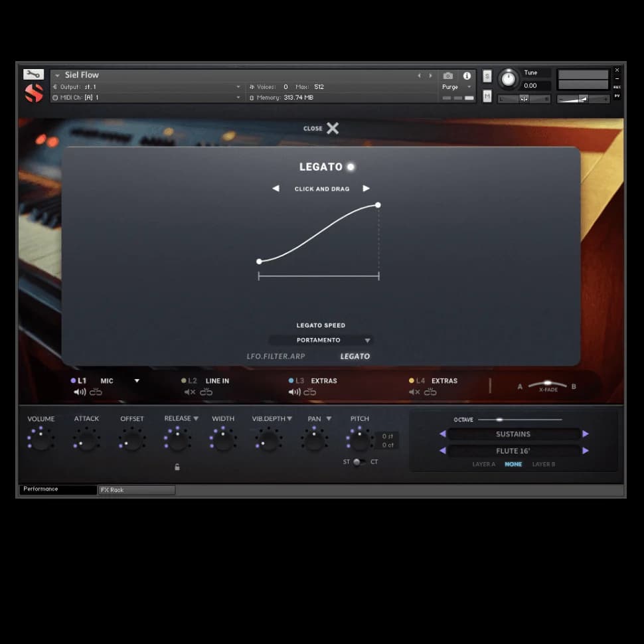Click next arrow beside Sustains
Image resolution: width=644 pixels, height=644 pixels.
[x=585, y=434]
